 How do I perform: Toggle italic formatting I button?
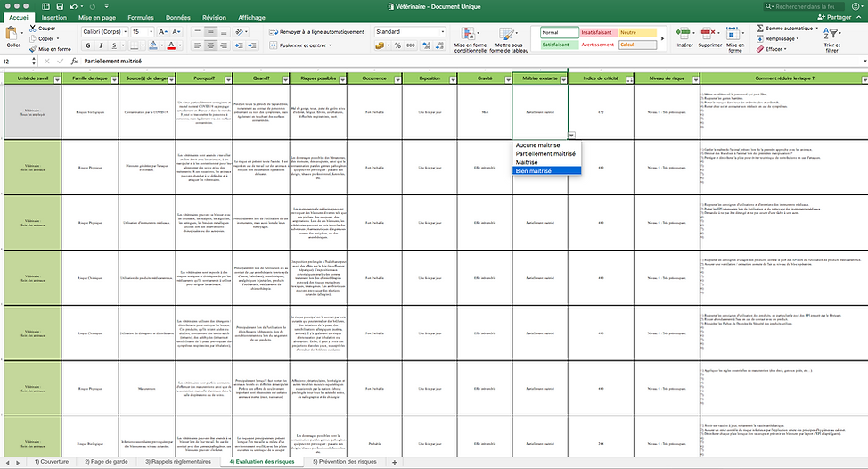tap(101, 45)
